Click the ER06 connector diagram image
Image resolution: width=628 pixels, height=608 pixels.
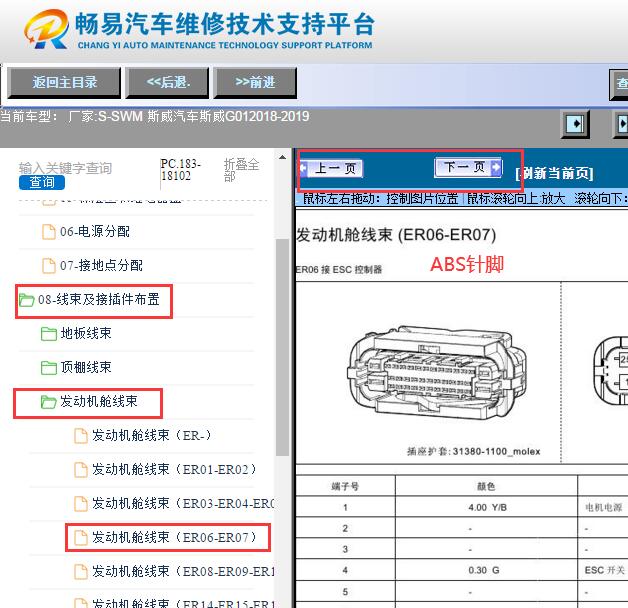pyautogui.click(x=439, y=372)
